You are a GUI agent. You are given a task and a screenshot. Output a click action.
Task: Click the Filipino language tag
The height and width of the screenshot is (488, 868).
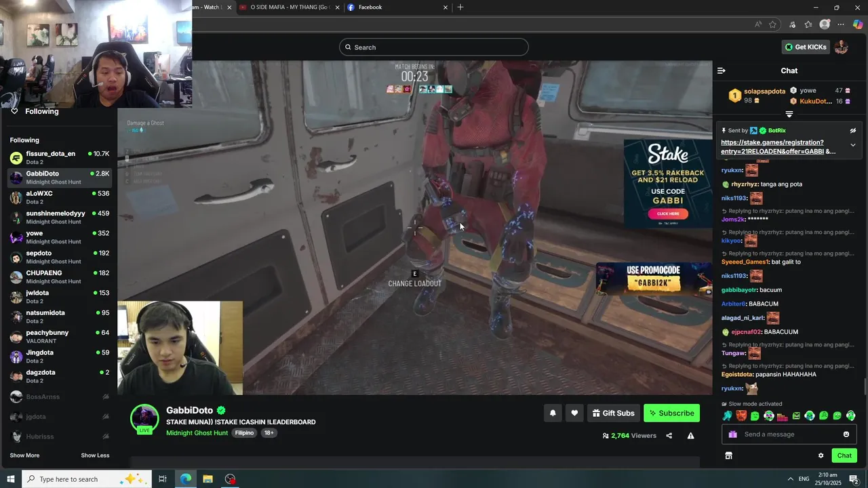(244, 433)
